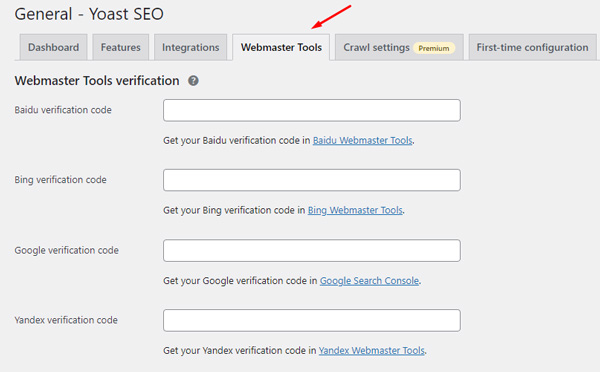Go to First-time configuration tab

(532, 47)
